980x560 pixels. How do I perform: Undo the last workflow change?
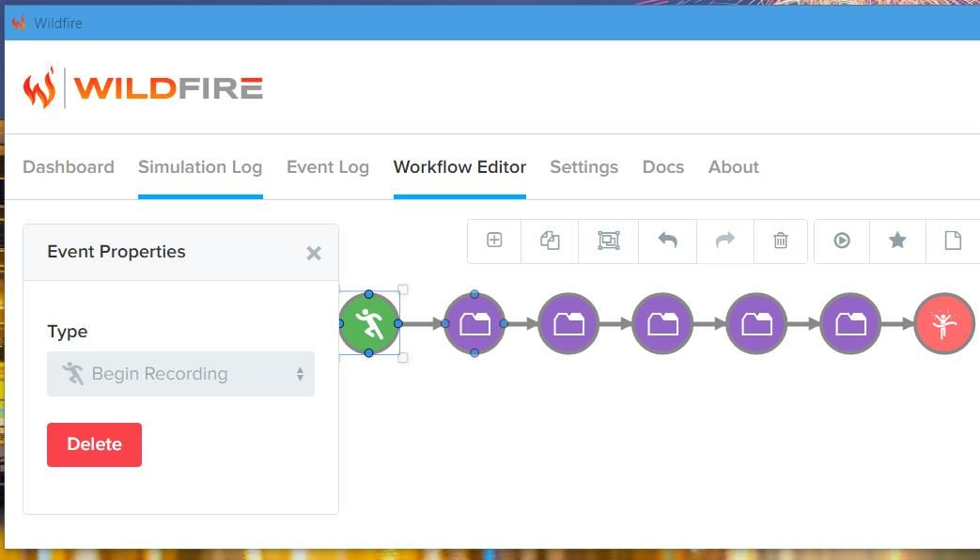click(667, 241)
